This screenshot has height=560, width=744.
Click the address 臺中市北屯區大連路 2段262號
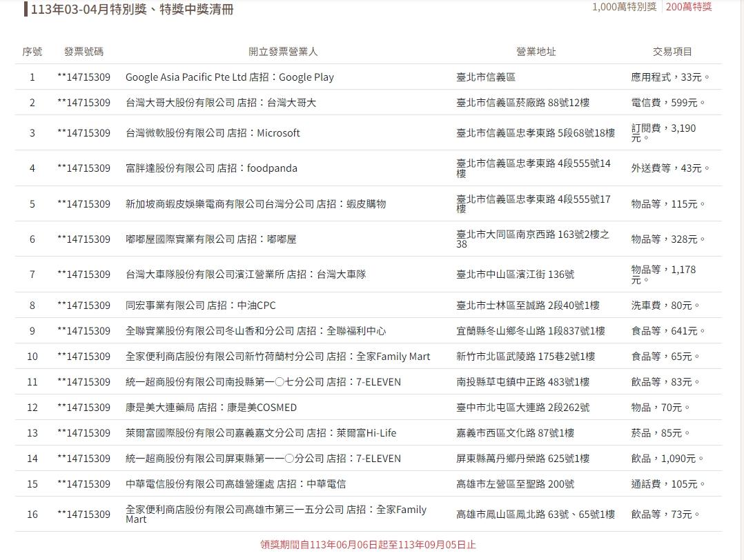[x=523, y=408]
